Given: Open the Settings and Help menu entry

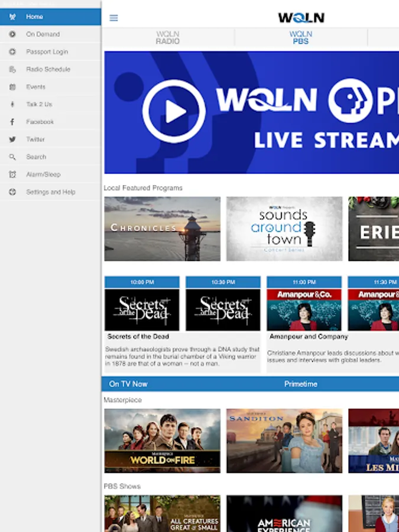Looking at the screenshot, I should (x=51, y=192).
